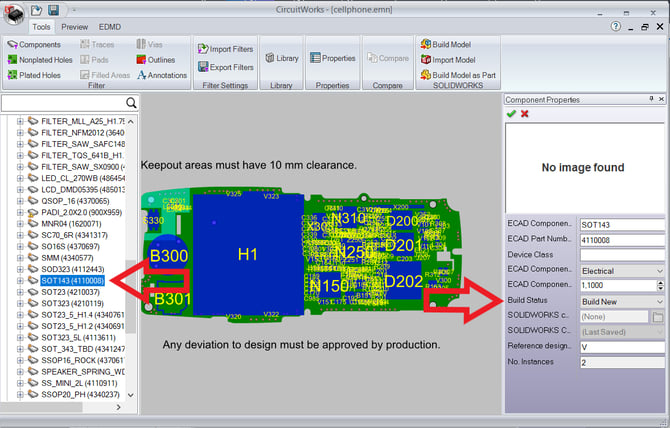Toggle the Nonplated Holes filter
The height and width of the screenshot is (428, 670).
(x=40, y=60)
